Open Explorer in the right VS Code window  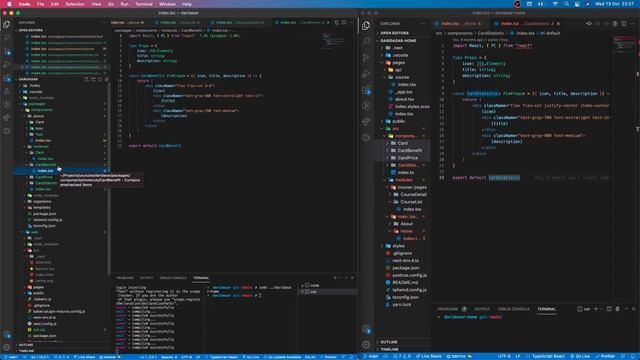(x=366, y=25)
